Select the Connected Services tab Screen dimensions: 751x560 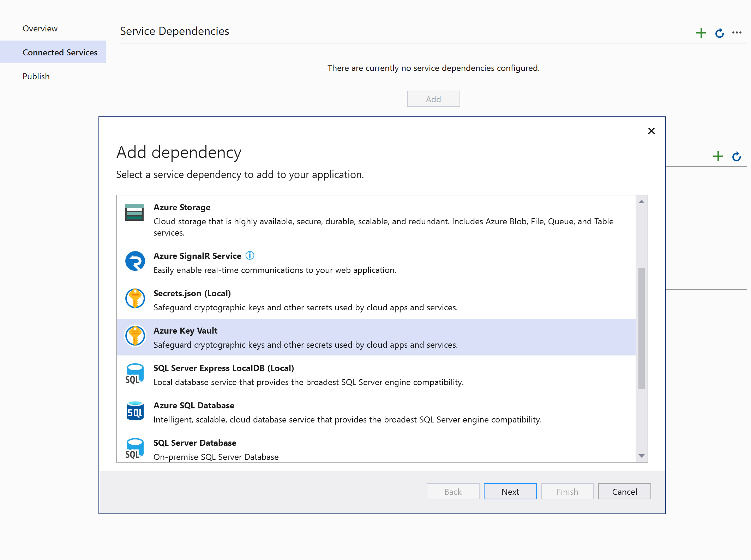60,52
